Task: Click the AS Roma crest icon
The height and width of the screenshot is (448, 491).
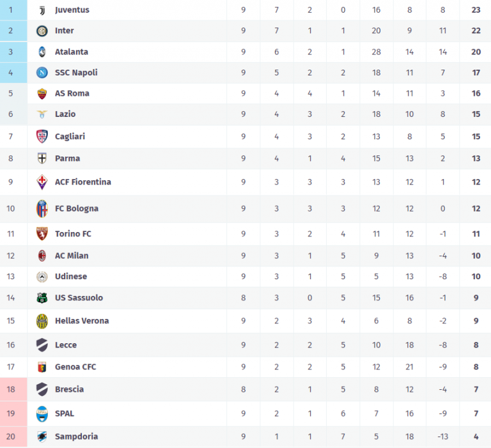Action: pos(42,93)
